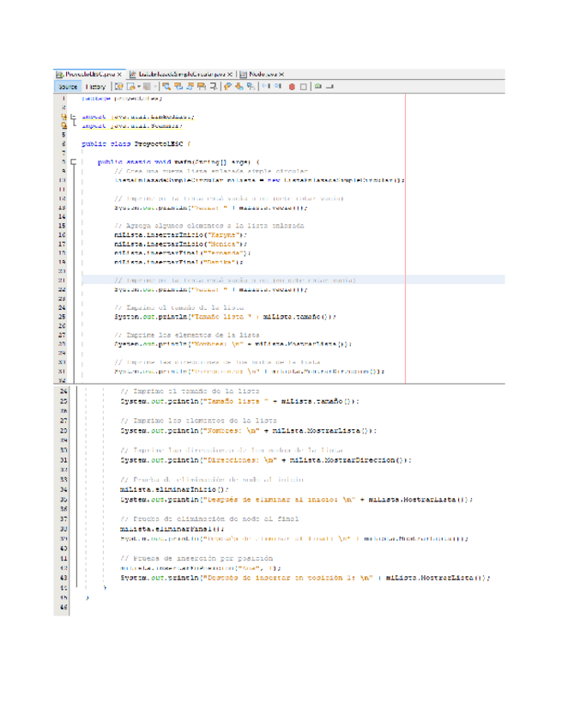This screenshot has width=562, height=728.
Task: Open the dropdown arrow beside the back-navigation icon
Action: pos(139,87)
